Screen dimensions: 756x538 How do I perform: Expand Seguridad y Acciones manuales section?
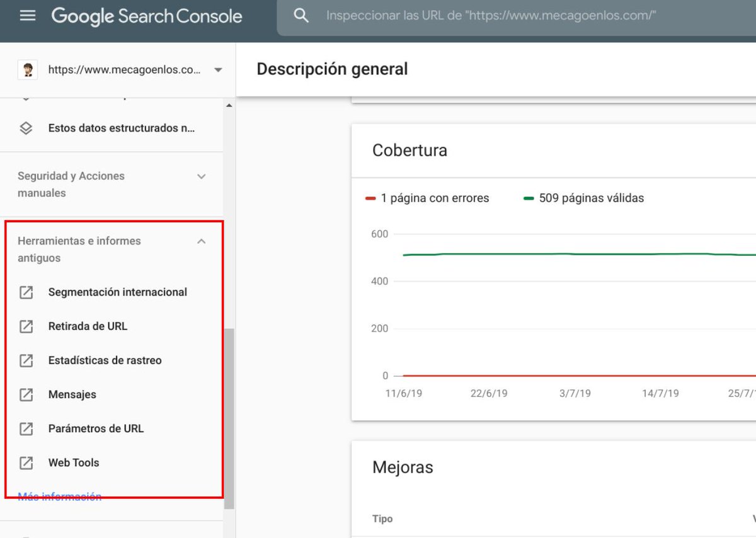(x=202, y=176)
